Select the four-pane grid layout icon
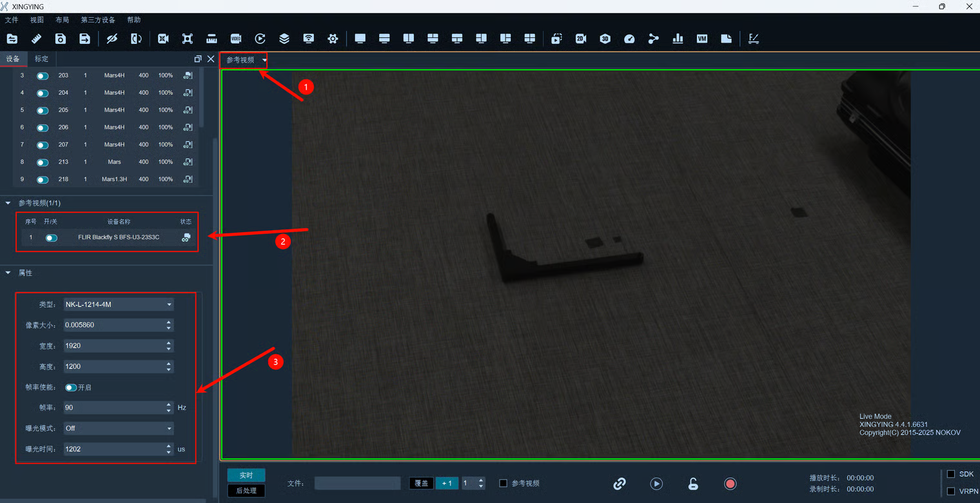This screenshot has width=980, height=503. (530, 39)
